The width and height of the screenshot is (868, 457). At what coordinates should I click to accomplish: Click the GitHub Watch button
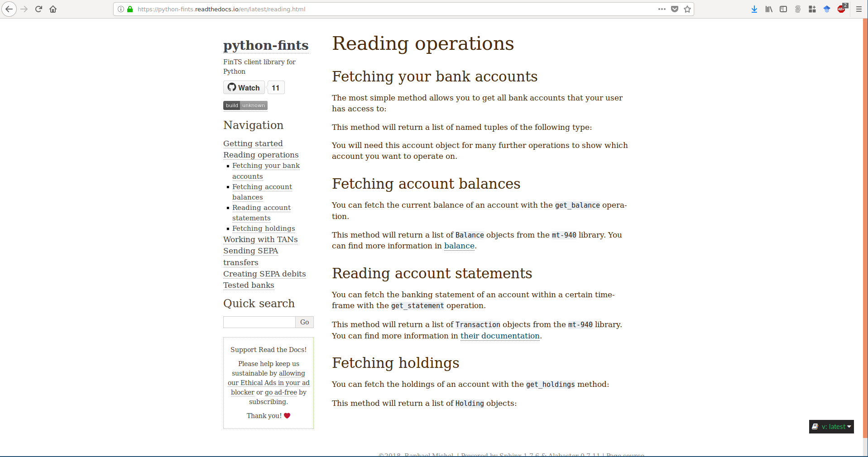[x=244, y=88]
